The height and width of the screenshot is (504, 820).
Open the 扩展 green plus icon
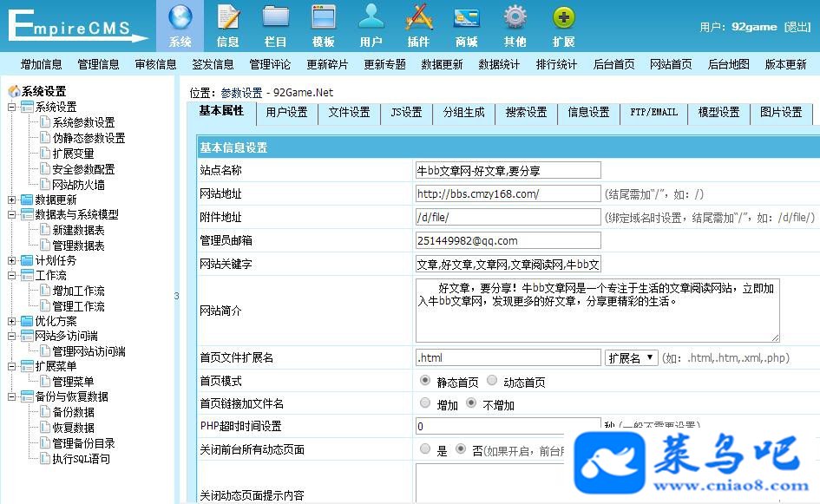(x=563, y=17)
